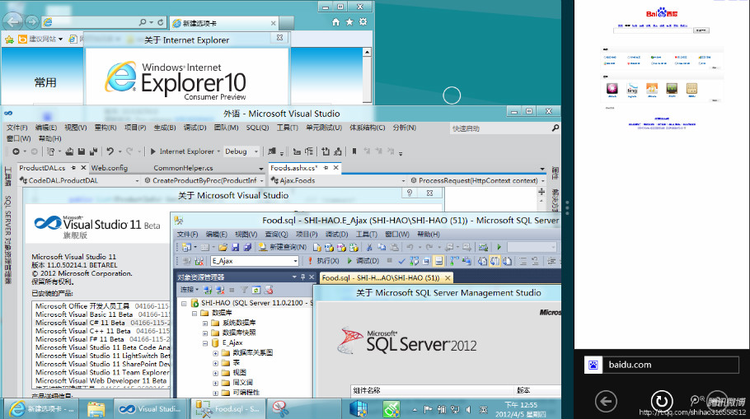
Task: Click 连接 button in Object Explorer
Action: click(x=188, y=290)
